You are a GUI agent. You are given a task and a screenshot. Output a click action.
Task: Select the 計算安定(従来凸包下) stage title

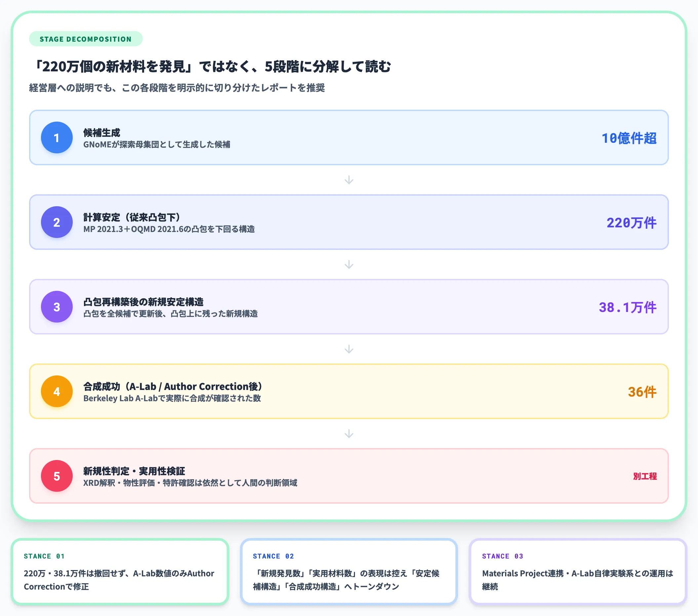point(132,217)
